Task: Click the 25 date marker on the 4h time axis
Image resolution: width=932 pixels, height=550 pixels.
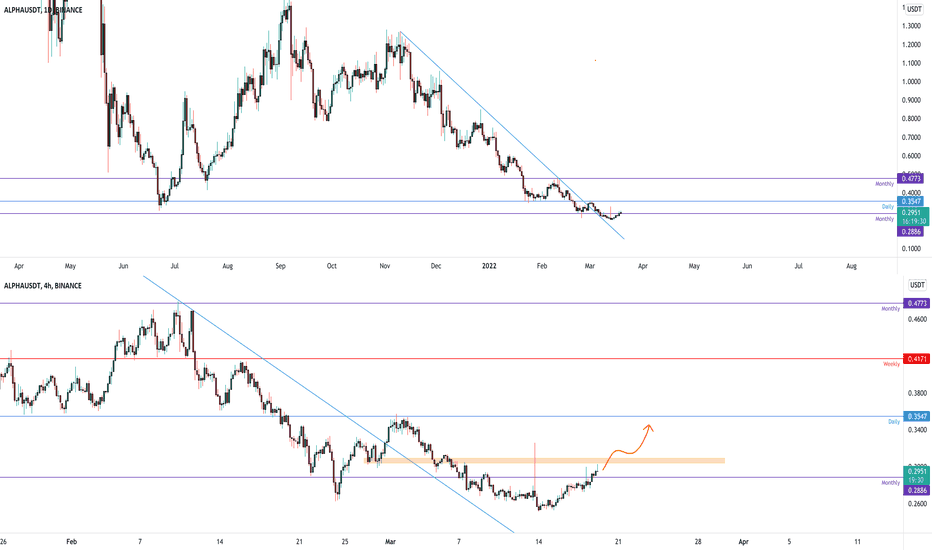Action: tap(345, 542)
